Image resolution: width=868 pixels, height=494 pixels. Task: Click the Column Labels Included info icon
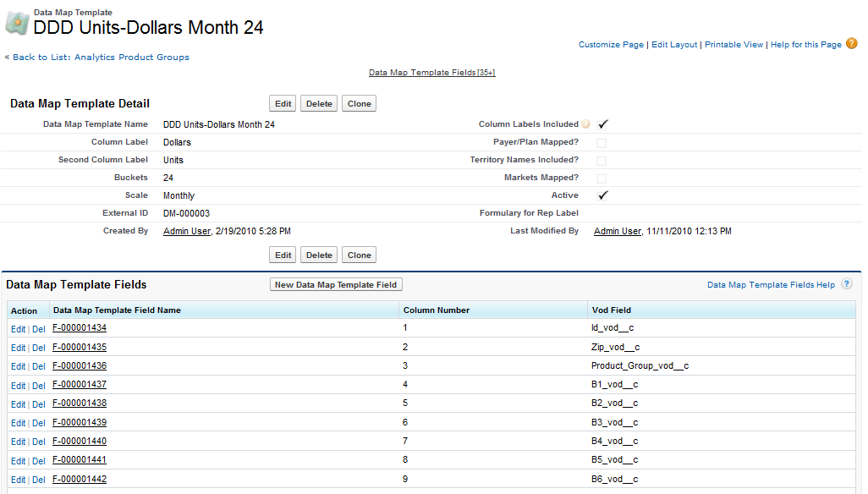(x=586, y=124)
